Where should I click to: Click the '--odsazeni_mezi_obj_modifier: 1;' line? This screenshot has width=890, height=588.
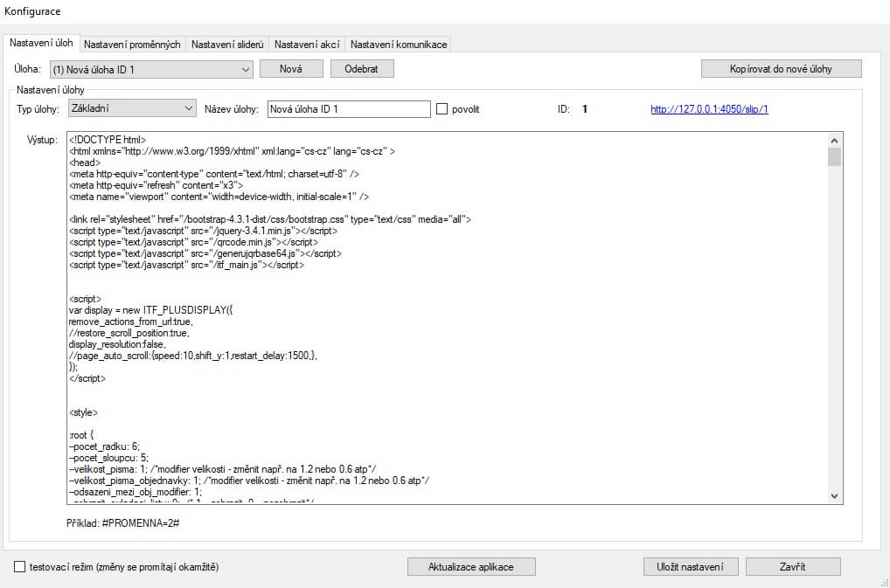[x=136, y=492]
